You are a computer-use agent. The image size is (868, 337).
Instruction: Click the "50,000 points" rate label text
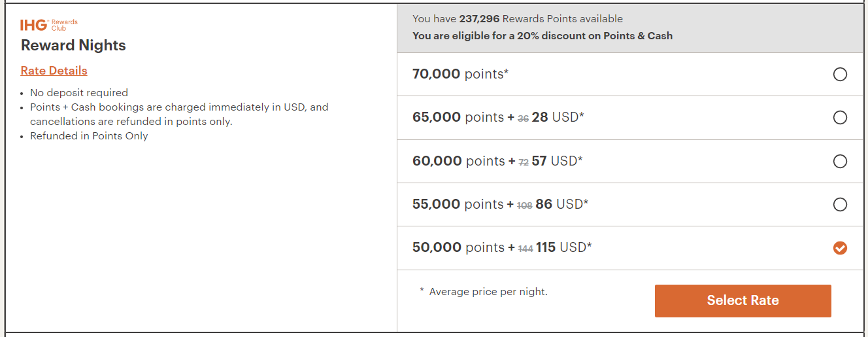point(458,247)
